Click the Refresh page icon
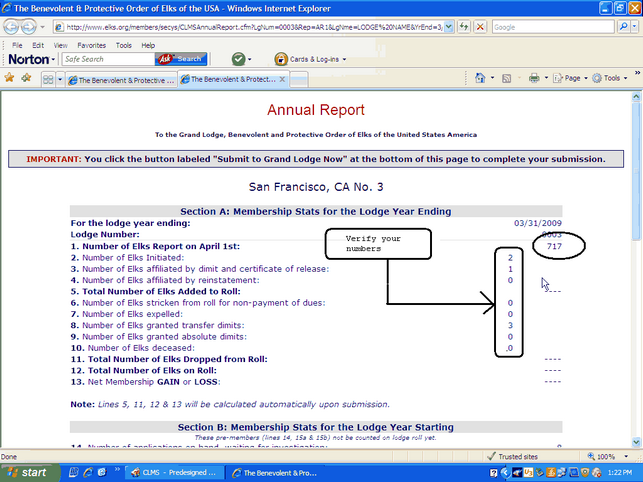The height and width of the screenshot is (482, 643). (x=463, y=27)
